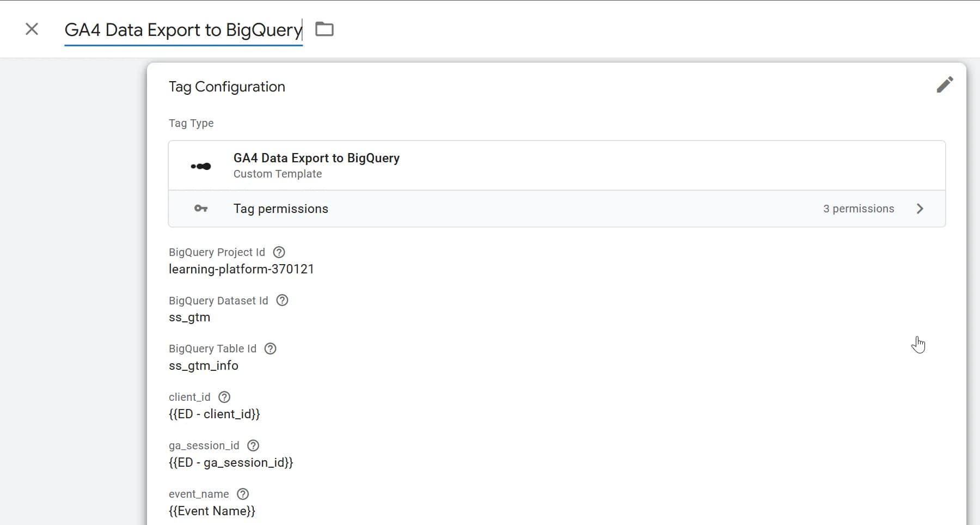
Task: Click the 'event_name' field label
Action: (199, 494)
